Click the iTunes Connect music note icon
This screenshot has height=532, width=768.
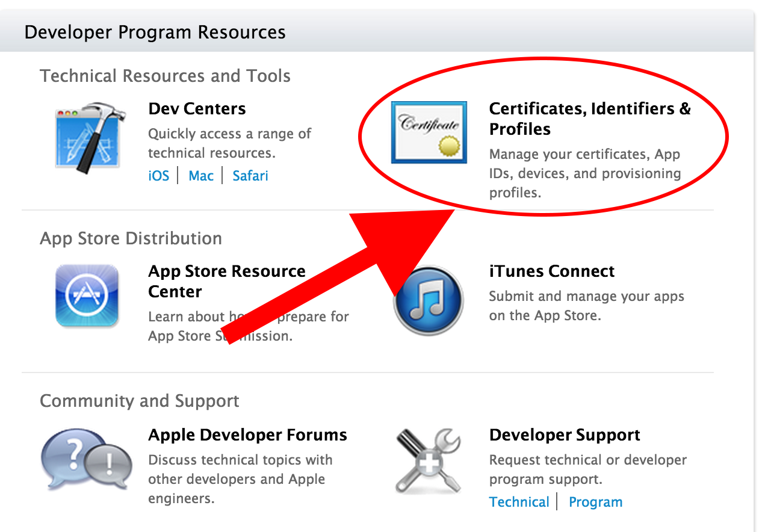coord(429,300)
